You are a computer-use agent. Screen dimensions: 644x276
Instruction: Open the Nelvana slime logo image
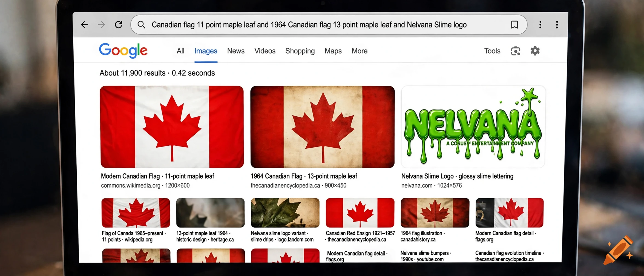tap(473, 127)
